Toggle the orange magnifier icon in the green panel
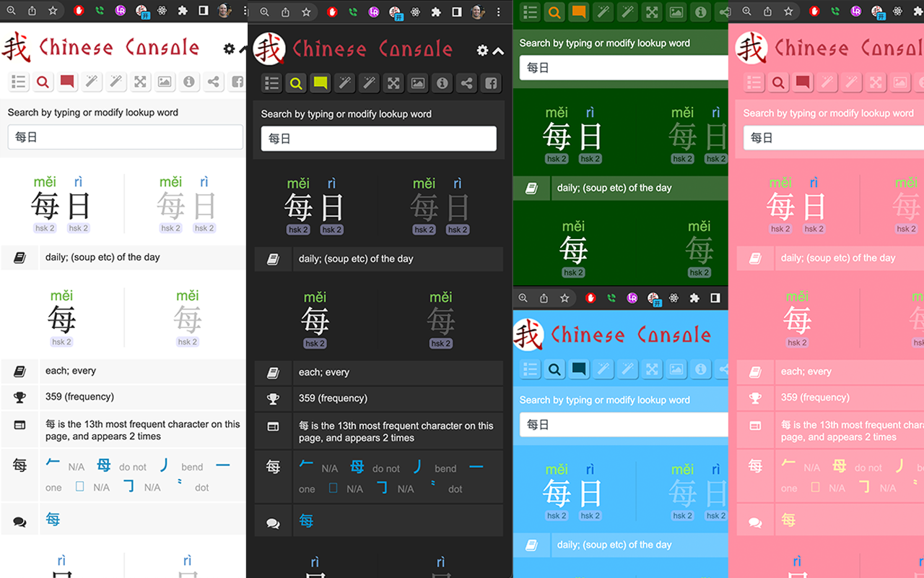The width and height of the screenshot is (924, 578). 554,12
